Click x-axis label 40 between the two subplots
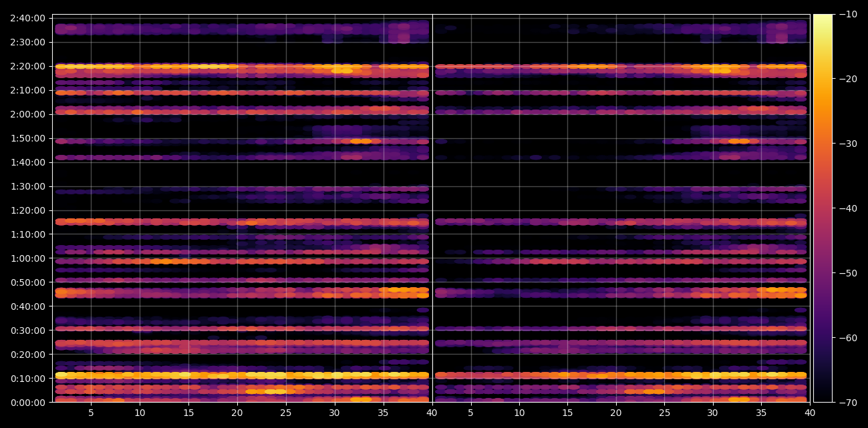Screen dimensions: 868x428 432,413
